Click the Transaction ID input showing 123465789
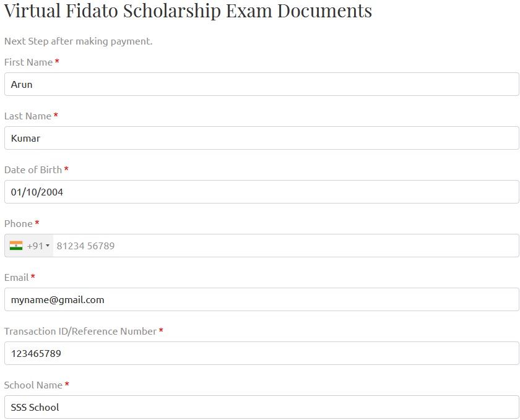 (x=261, y=353)
